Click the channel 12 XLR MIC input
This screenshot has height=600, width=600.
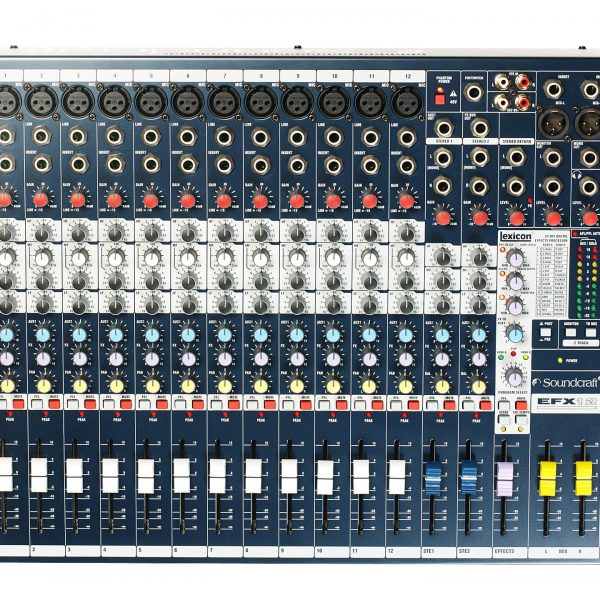click(407, 102)
